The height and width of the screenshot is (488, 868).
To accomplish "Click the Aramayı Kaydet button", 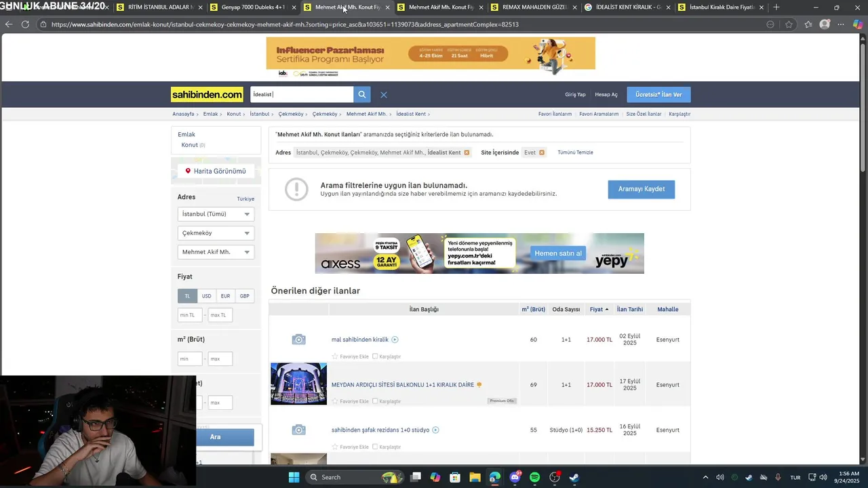I will (642, 189).
